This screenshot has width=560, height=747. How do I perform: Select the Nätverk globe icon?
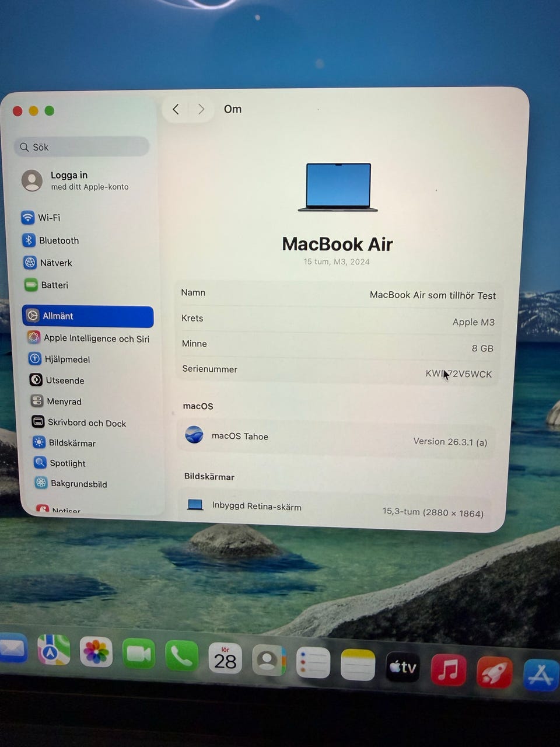pos(30,263)
